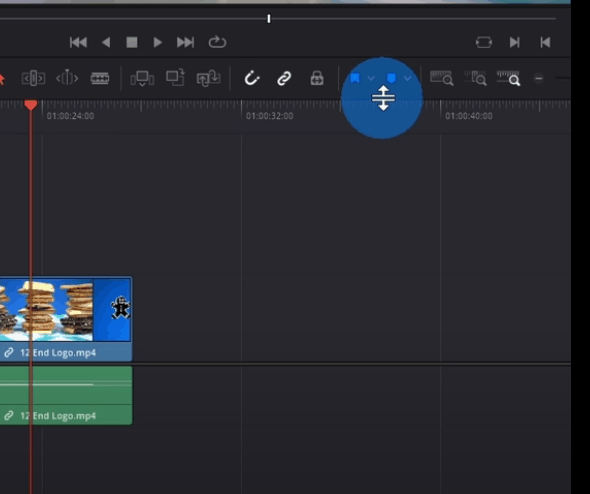Viewport: 590px width, 494px height.
Task: Select the green audio clip waveform
Action: (x=66, y=385)
